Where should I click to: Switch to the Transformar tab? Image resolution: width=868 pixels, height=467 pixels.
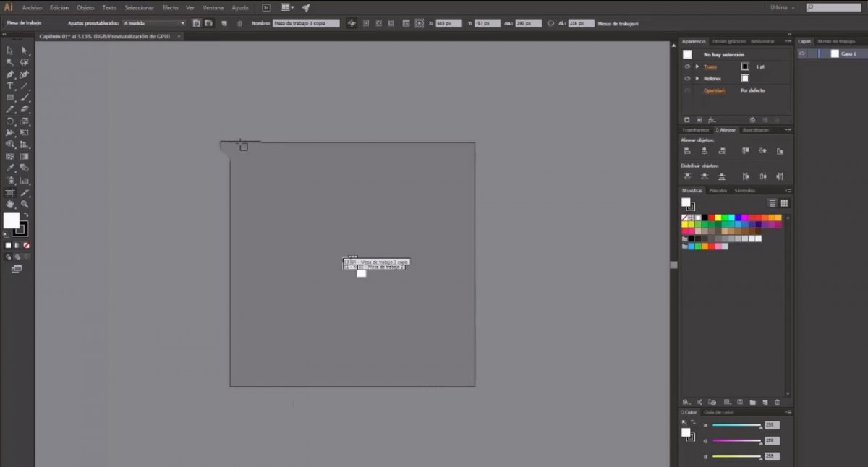pos(697,130)
